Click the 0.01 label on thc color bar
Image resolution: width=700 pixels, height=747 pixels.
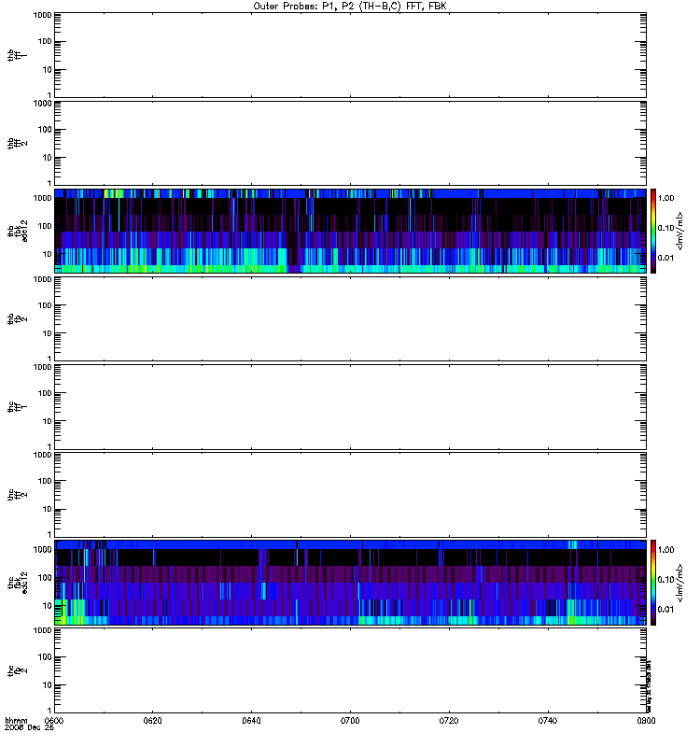coord(665,610)
